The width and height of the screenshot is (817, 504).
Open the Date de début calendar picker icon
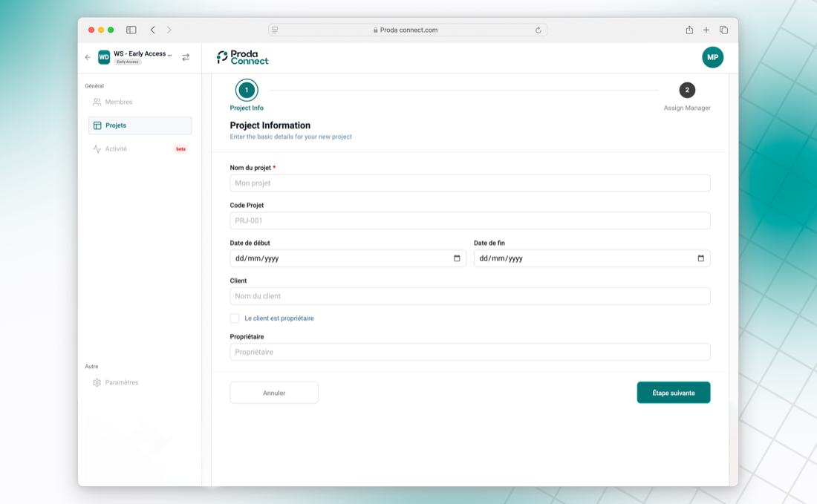[x=457, y=258]
